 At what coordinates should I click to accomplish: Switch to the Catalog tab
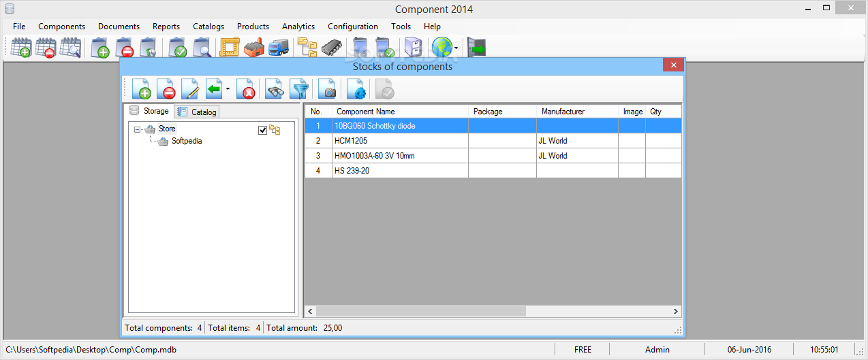click(x=197, y=112)
